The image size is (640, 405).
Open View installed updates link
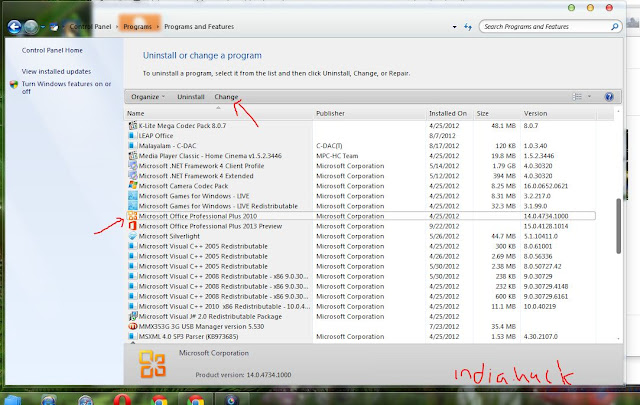point(56,71)
